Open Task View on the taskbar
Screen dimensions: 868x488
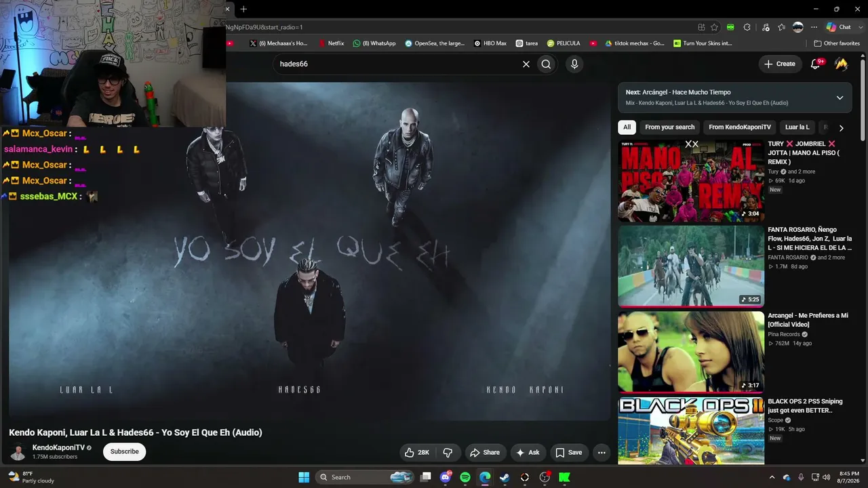(426, 477)
